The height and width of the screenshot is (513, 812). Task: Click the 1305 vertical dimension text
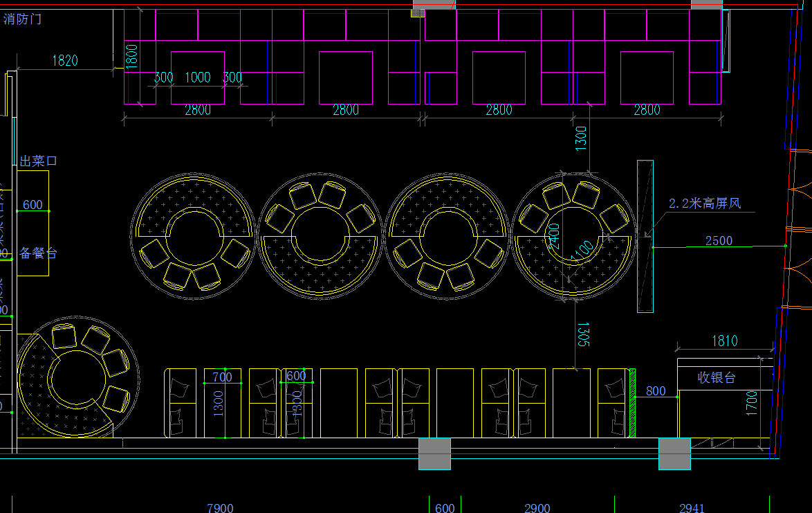click(x=582, y=335)
